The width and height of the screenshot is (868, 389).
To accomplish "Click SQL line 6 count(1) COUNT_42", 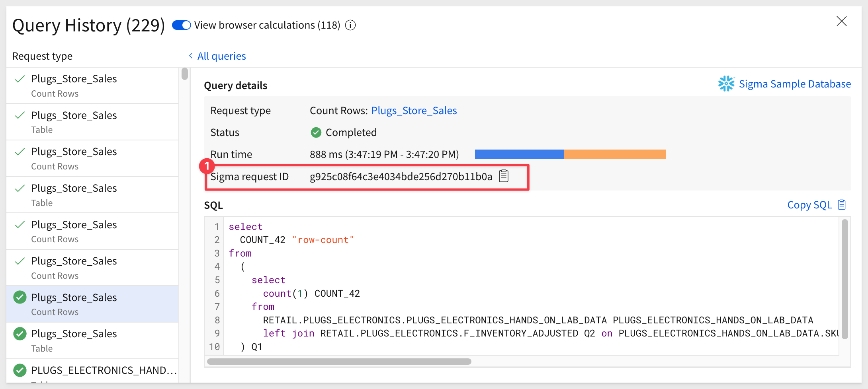I will pyautogui.click(x=311, y=294).
